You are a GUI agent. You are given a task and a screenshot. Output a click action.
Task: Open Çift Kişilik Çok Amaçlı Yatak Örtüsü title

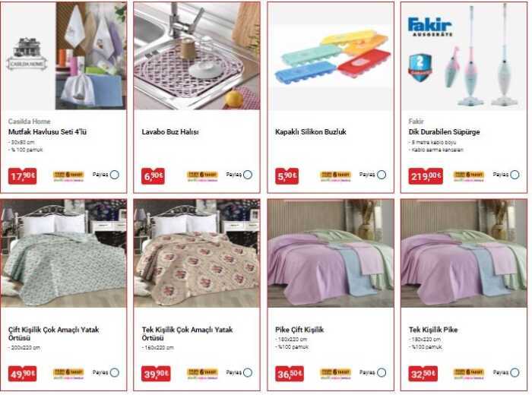(54, 333)
